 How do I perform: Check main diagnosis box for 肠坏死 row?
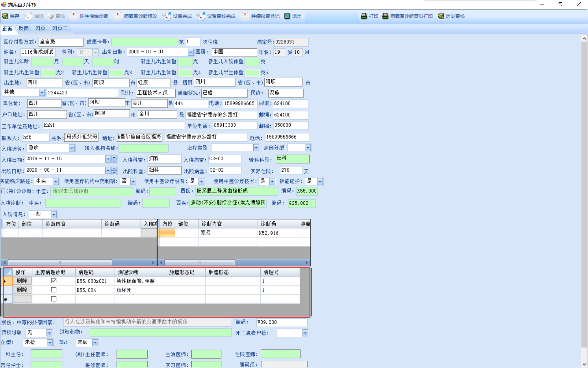[x=54, y=290]
